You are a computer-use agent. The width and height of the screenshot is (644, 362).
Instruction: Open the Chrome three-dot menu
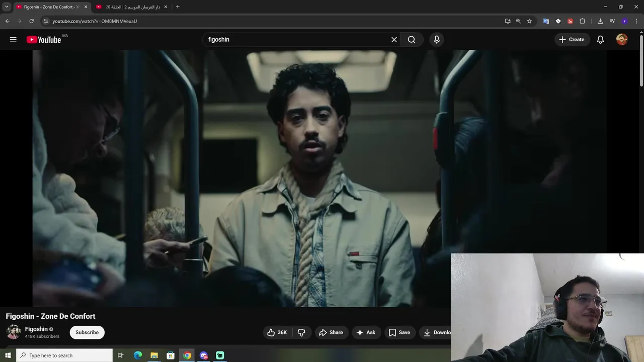click(637, 21)
